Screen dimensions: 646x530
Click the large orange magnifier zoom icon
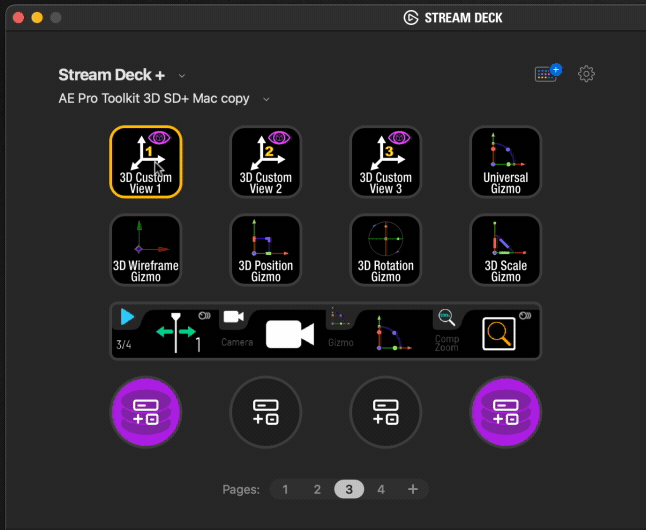point(499,333)
